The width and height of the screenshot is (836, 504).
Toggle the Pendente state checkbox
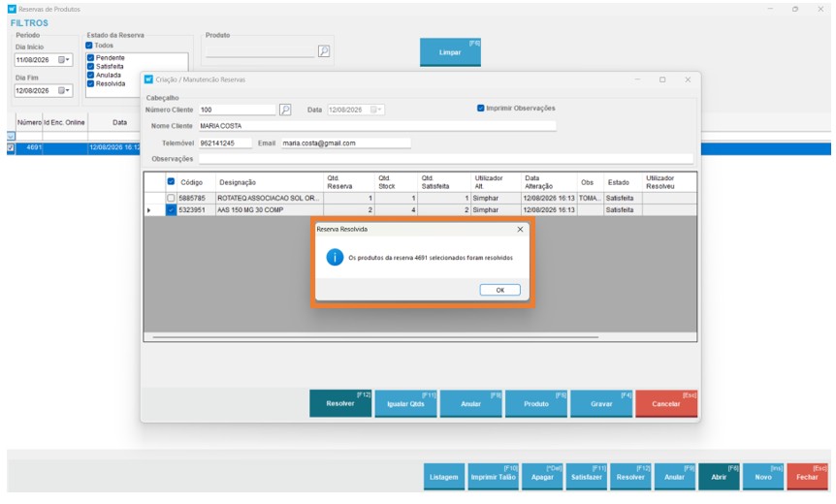point(90,57)
